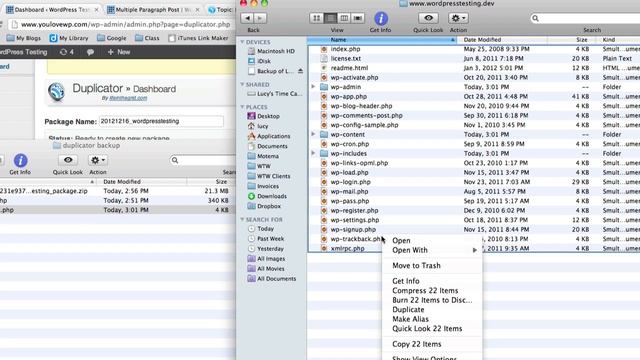Click Get Info icon in wordpresstesting.dev window
The image size is (640, 360).
pos(380,18)
